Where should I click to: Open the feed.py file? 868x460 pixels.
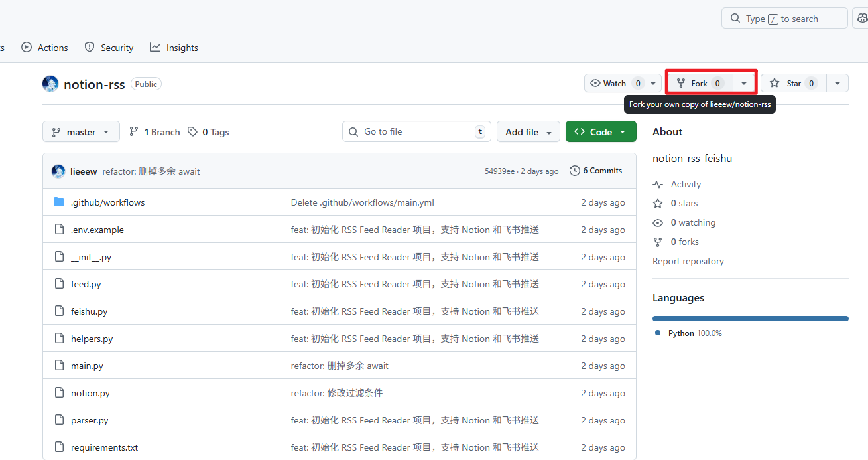click(x=86, y=284)
